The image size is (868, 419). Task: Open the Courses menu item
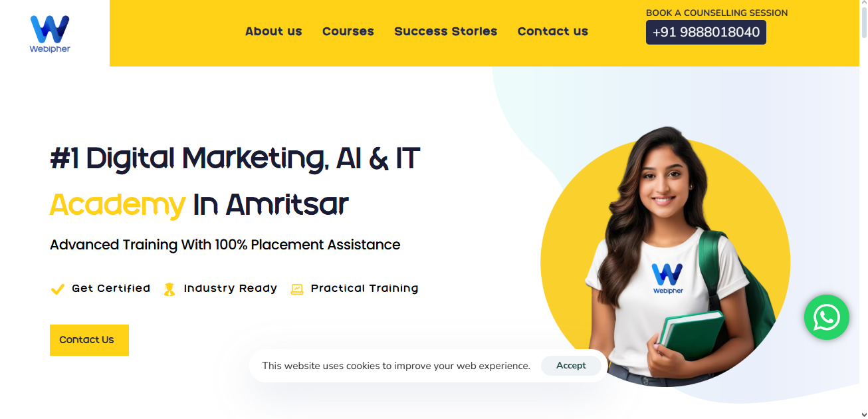348,31
